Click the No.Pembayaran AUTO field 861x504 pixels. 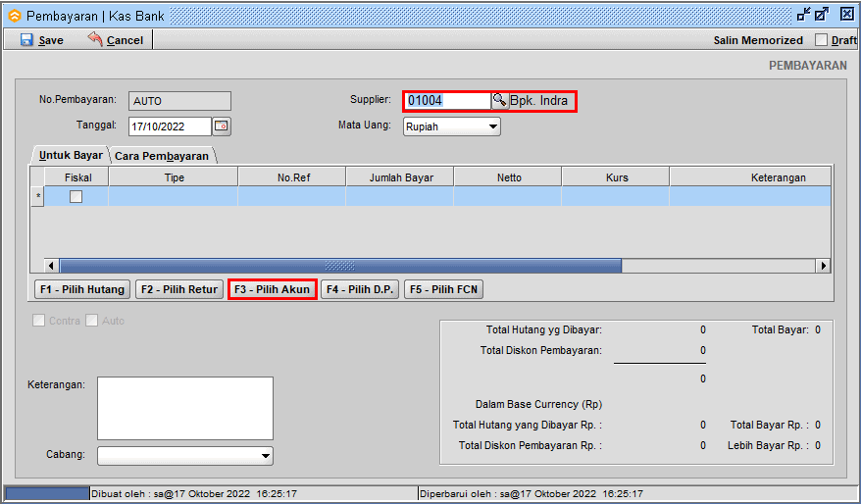[179, 101]
